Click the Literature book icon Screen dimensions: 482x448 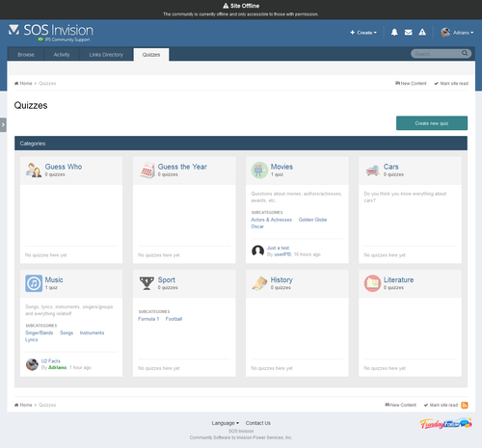(x=372, y=283)
